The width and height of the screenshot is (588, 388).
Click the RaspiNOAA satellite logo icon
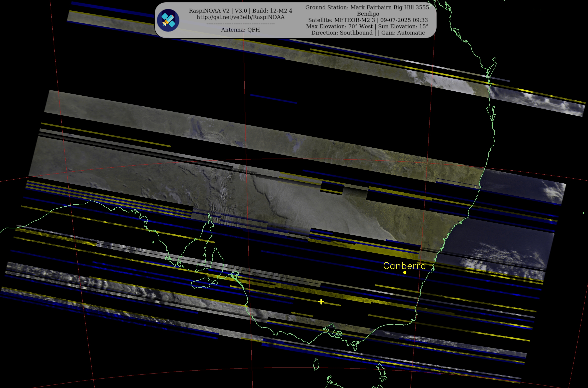click(x=168, y=20)
